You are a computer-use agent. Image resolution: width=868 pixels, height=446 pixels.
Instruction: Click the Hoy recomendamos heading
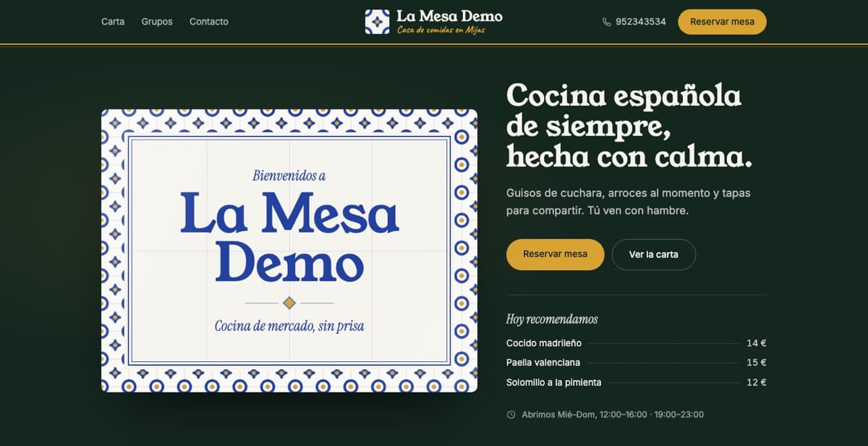point(552,319)
